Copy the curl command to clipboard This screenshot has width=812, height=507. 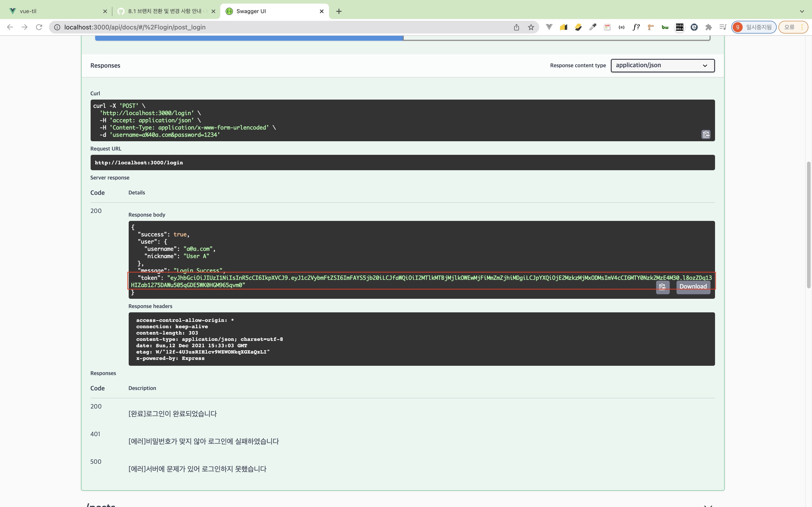point(706,134)
